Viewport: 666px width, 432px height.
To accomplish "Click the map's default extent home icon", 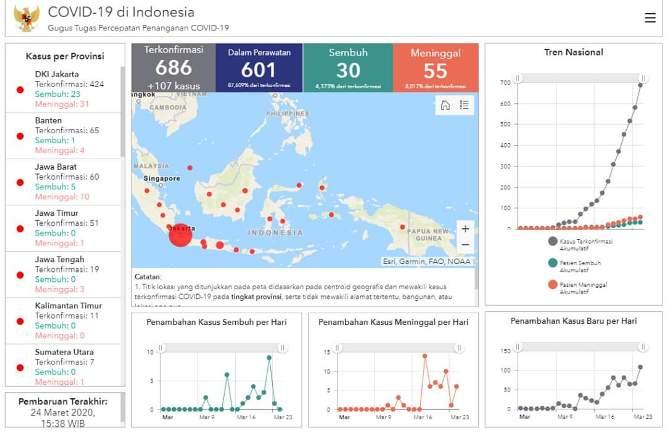I will coord(445,106).
